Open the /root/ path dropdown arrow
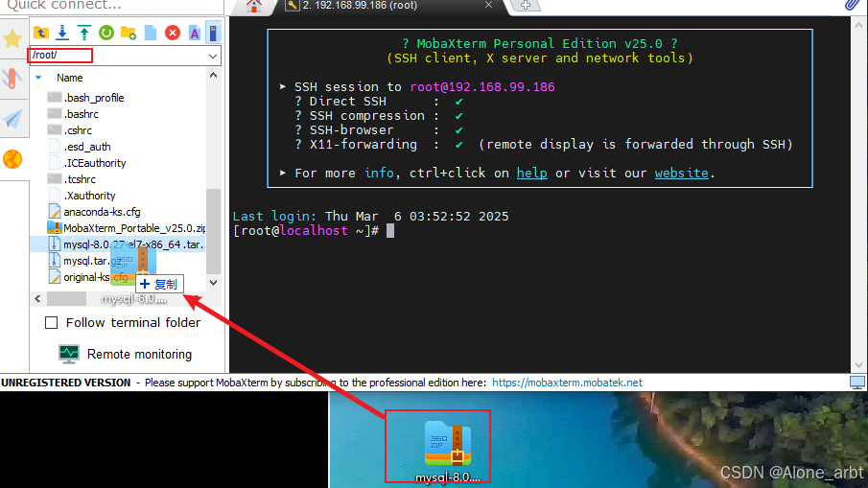This screenshot has width=868, height=488. coord(213,56)
